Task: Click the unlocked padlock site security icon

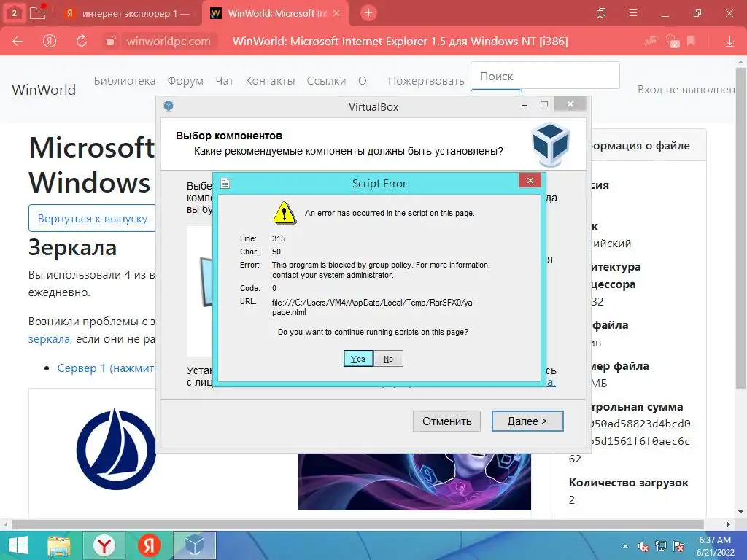Action: pos(110,42)
